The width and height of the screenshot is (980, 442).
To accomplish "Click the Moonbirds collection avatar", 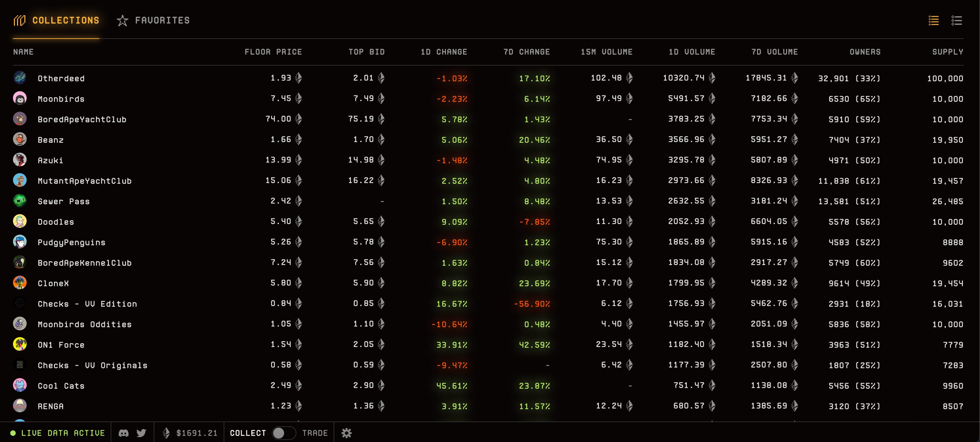I will (20, 99).
